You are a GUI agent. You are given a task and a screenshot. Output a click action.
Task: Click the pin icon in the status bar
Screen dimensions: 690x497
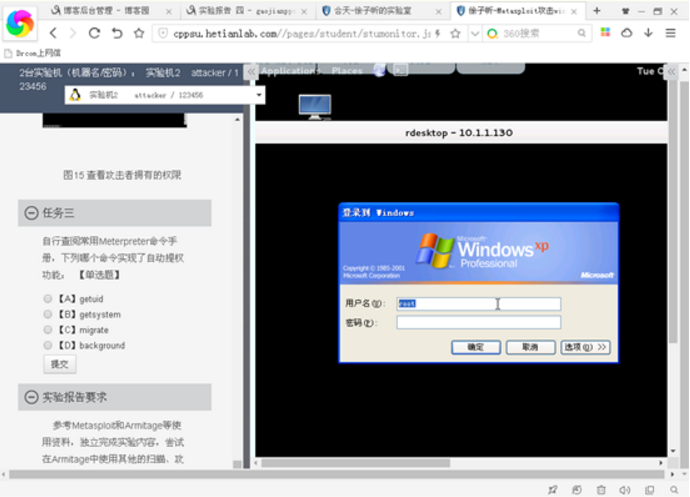553,490
